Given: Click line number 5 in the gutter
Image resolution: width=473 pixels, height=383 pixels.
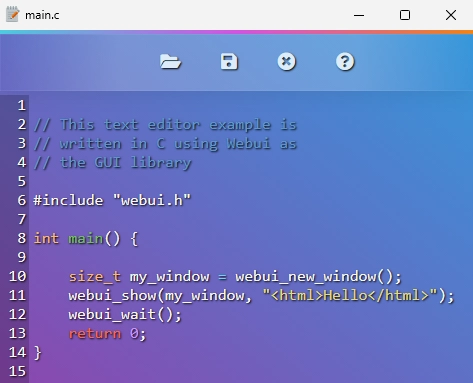Looking at the screenshot, I should [22, 181].
